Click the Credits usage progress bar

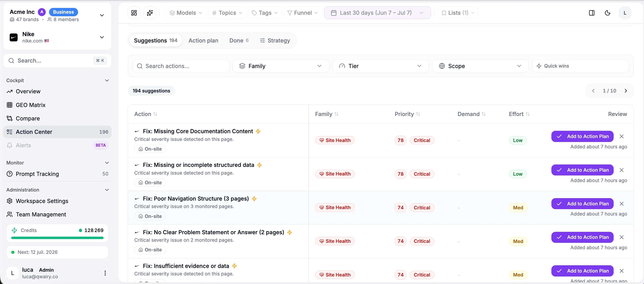click(57, 238)
